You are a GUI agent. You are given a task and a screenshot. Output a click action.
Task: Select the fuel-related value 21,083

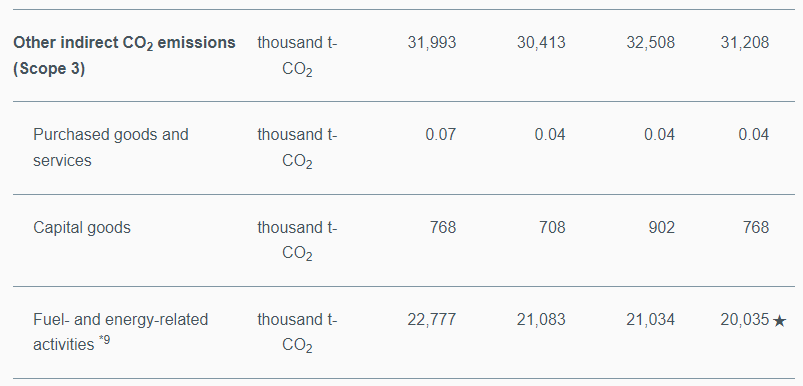tap(541, 320)
